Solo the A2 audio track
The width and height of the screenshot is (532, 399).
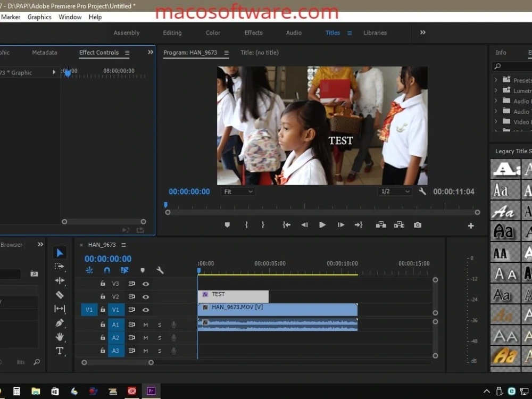160,338
